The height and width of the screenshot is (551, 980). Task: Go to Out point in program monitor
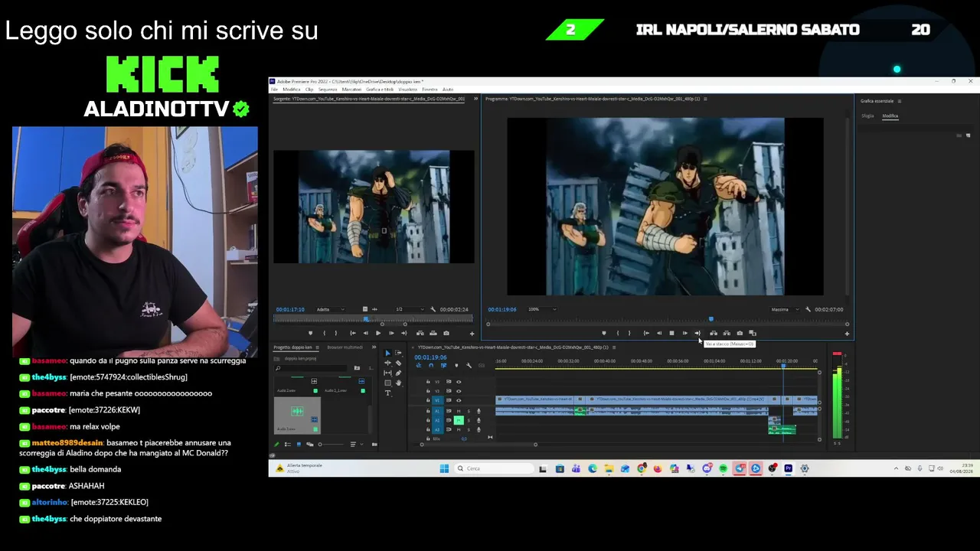697,333
